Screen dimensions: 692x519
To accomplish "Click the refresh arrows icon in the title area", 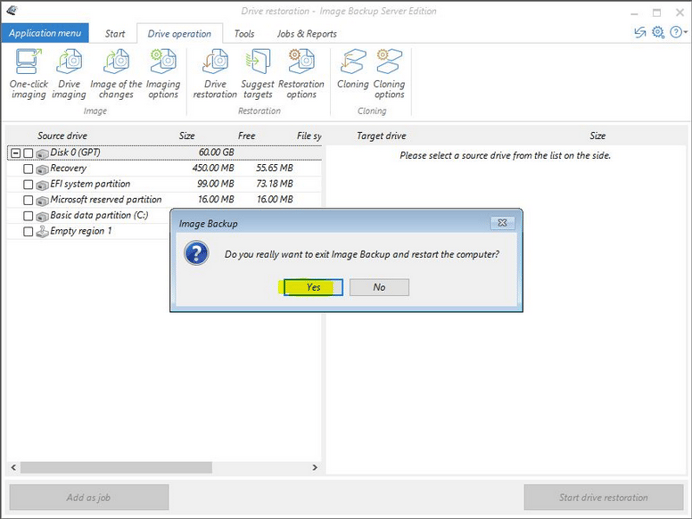I will 640,32.
